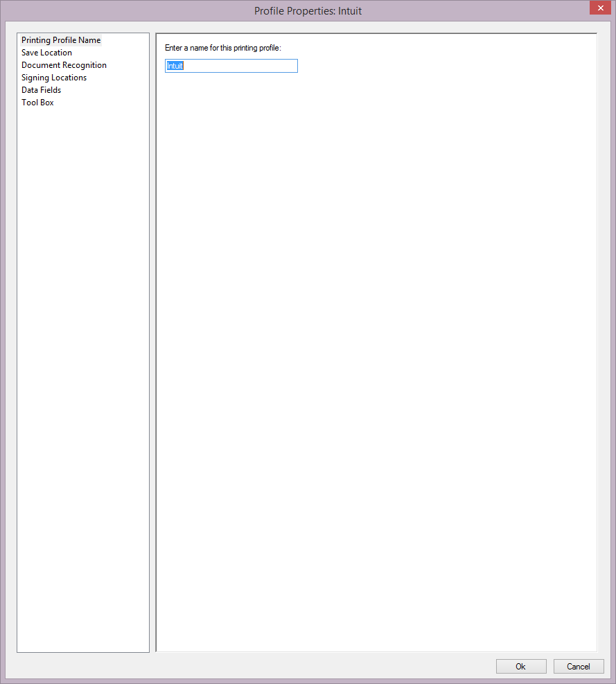Screen dimensions: 616x684
Task: Select Signing Locations in the sidebar
Action: 54,78
